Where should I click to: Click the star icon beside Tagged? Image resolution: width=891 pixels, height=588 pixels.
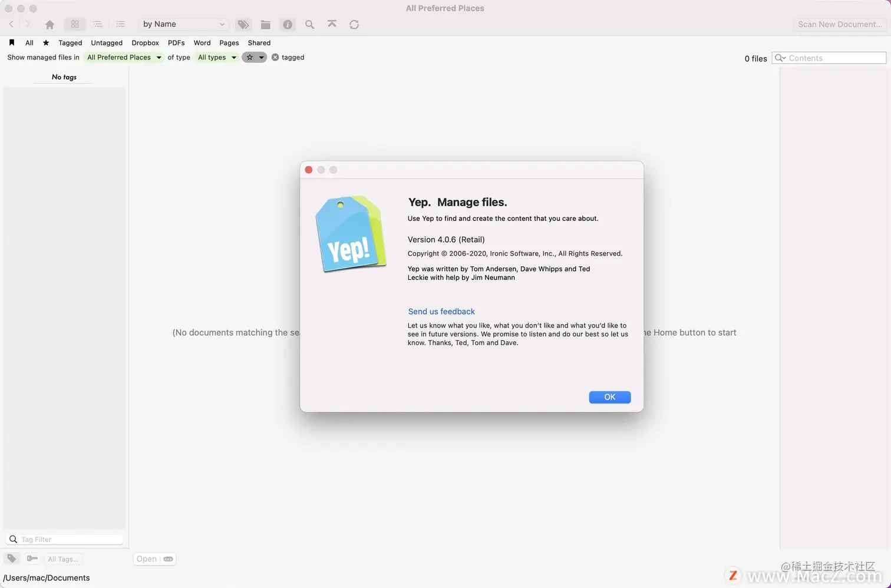coord(46,42)
